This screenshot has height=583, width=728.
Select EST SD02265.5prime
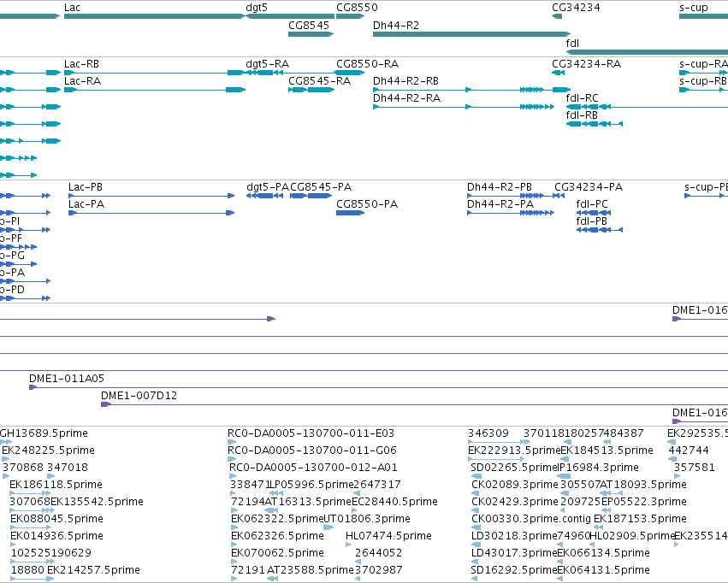click(x=514, y=468)
